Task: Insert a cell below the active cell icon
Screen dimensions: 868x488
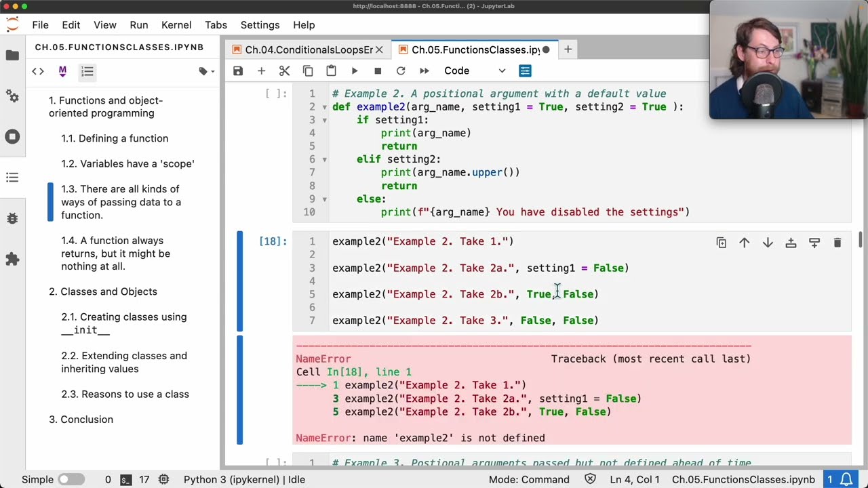Action: [814, 243]
